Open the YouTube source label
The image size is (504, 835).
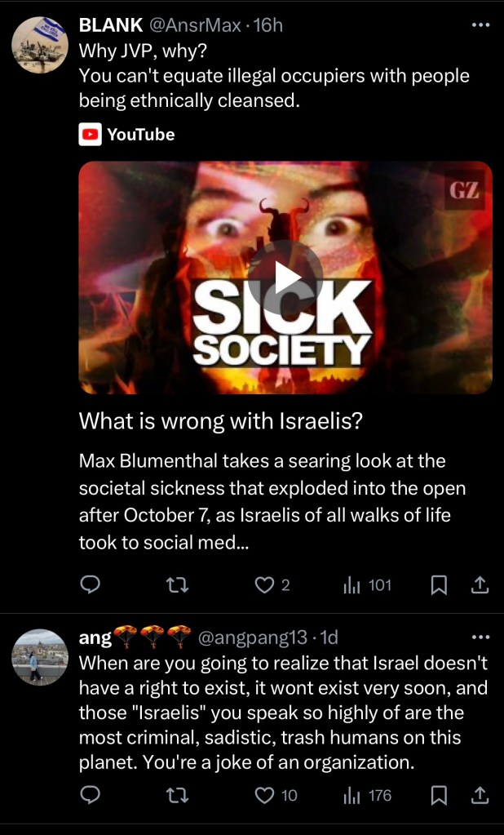coord(126,134)
